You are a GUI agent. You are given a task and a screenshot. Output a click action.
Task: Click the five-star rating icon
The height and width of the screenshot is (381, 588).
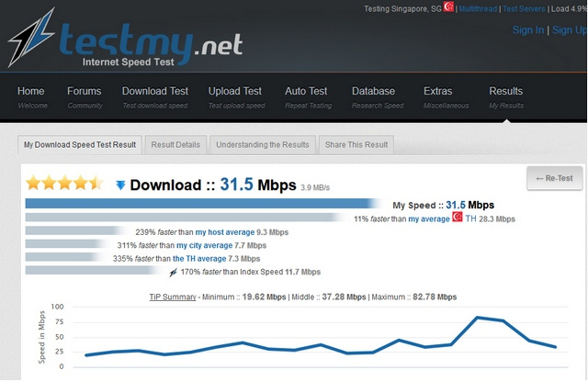pyautogui.click(x=63, y=184)
